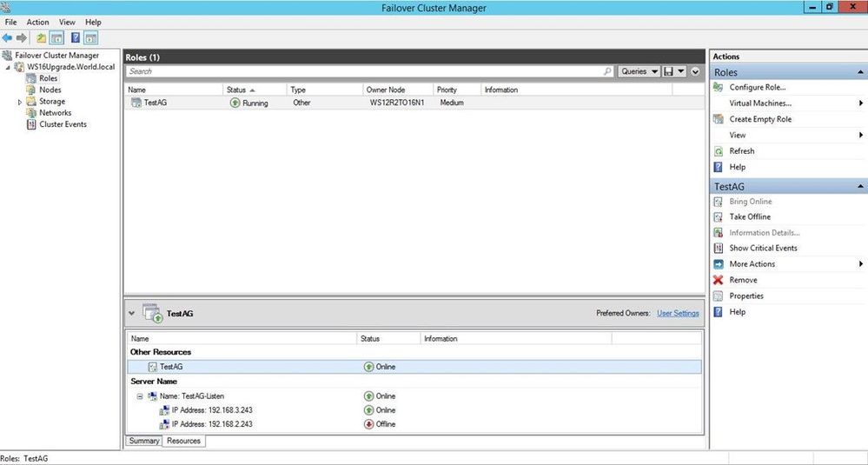The width and height of the screenshot is (868, 465).
Task: Open the dropdown arrow beside save query
Action: [681, 71]
